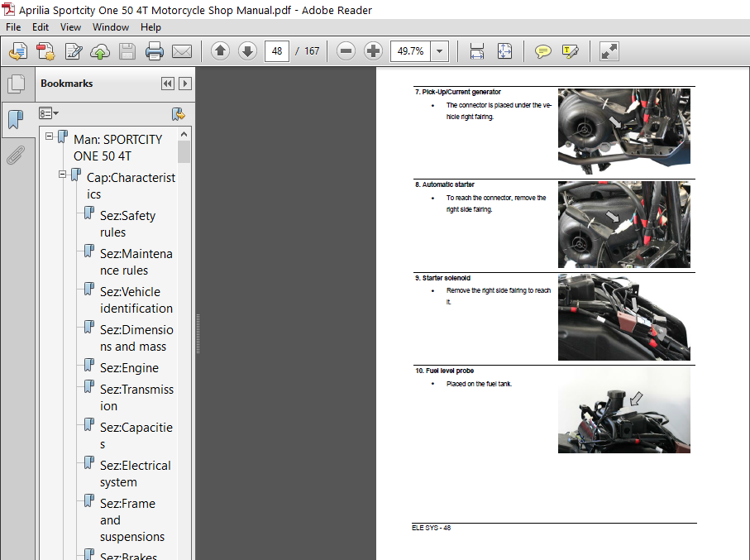750x560 pixels.
Task: Click the cloud upload icon
Action: coord(100,51)
